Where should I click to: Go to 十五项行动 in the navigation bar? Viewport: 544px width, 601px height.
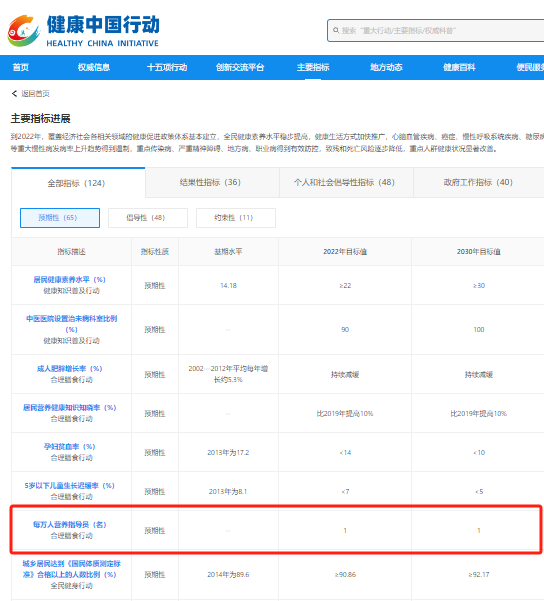pyautogui.click(x=167, y=67)
